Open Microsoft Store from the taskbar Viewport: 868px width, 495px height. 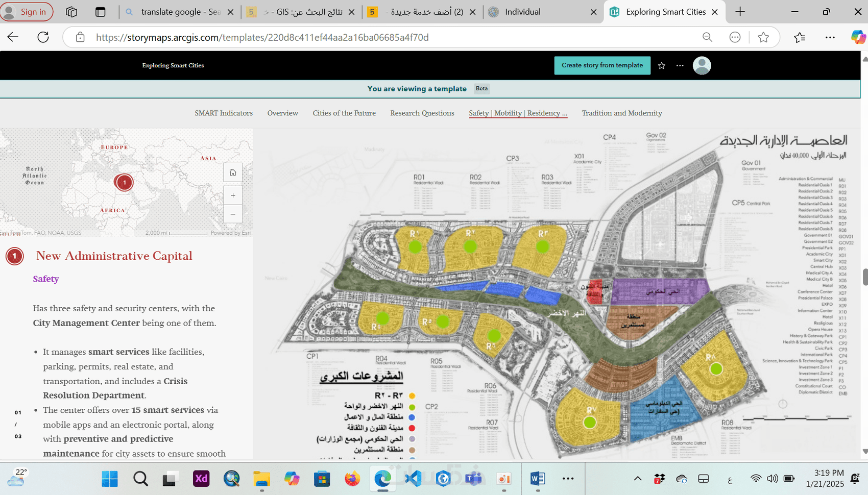tap(322, 479)
